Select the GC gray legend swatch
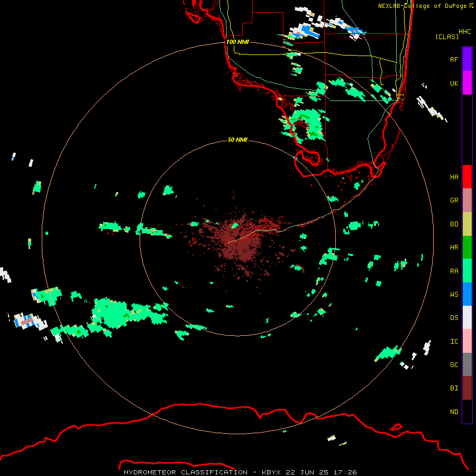The height and width of the screenshot is (476, 476). coord(467,364)
